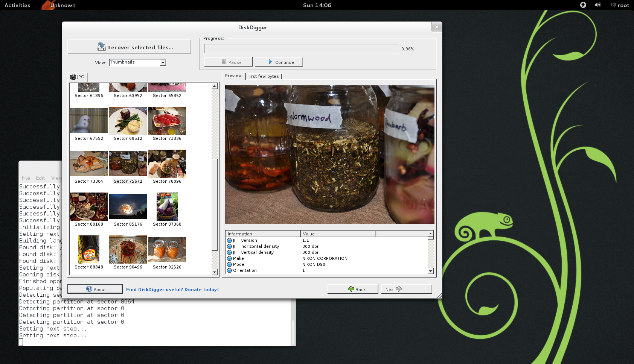Select thumbnail for Sector 90496
This screenshot has height=364, width=634.
[x=128, y=249]
